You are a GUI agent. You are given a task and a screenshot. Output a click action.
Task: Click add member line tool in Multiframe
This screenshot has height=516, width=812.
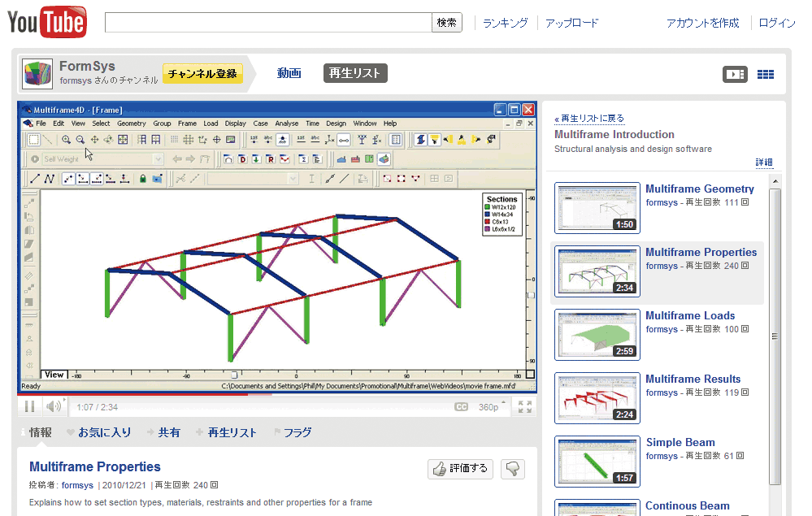pos(35,179)
